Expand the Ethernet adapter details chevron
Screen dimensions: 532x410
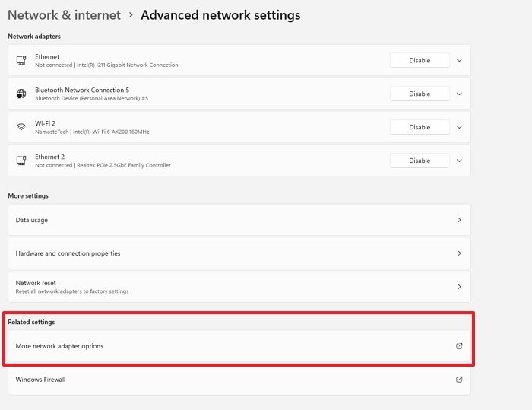pyautogui.click(x=459, y=60)
